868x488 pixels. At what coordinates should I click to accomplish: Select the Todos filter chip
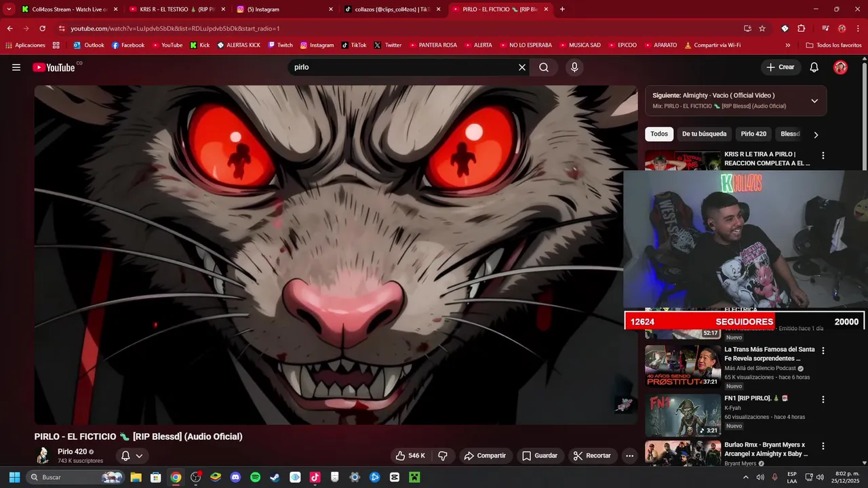pyautogui.click(x=659, y=134)
